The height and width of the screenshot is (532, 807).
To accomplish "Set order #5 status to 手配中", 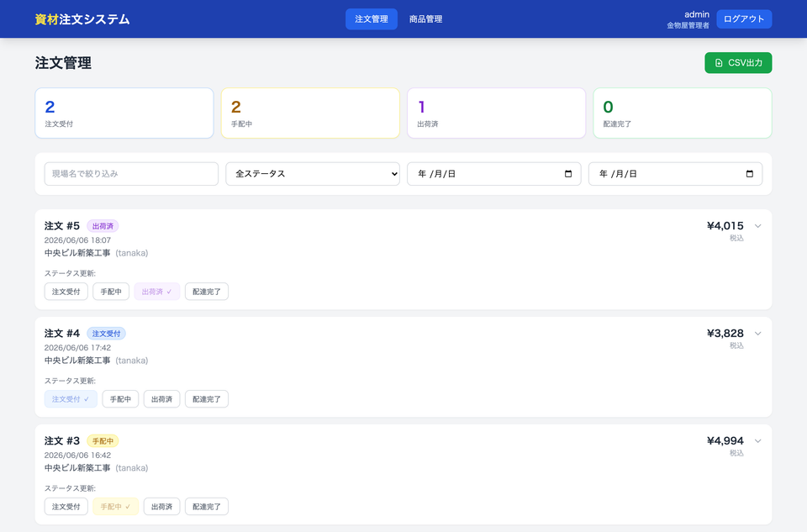I will pyautogui.click(x=111, y=292).
